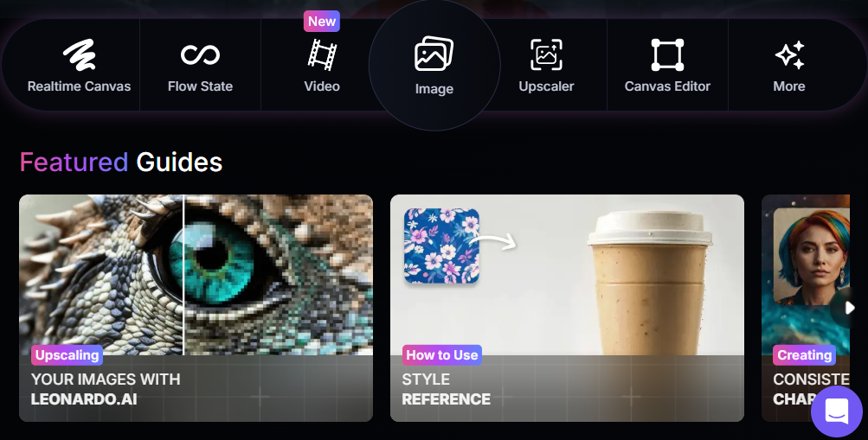Show next featured guides with arrow
Screen dimensions: 868x440
[849, 308]
